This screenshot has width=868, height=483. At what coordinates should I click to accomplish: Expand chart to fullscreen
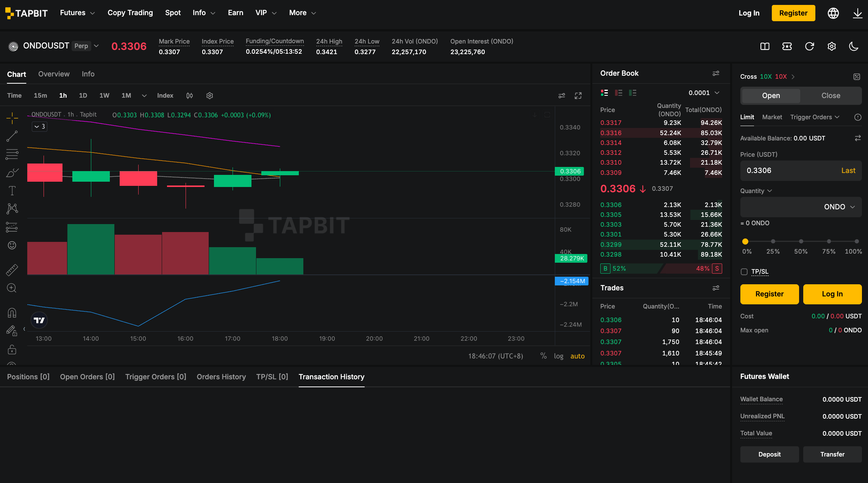coord(578,96)
